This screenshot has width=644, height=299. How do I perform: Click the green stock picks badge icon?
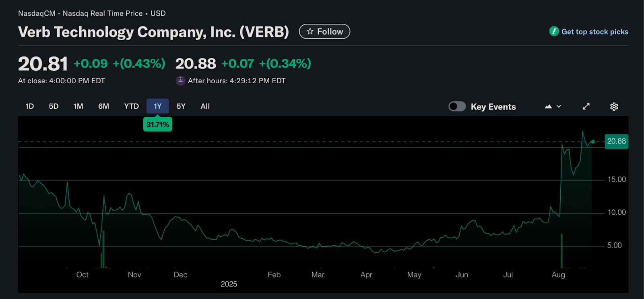[x=554, y=31]
